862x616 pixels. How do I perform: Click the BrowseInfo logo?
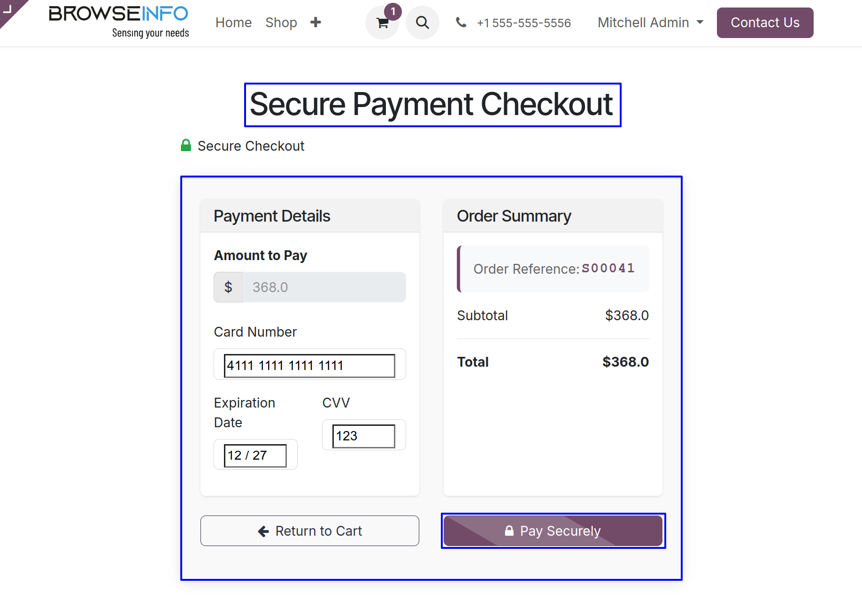(x=119, y=22)
